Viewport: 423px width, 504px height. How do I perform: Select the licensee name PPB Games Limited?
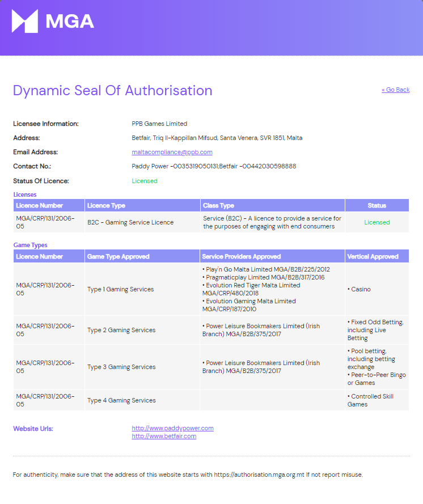pyautogui.click(x=159, y=124)
